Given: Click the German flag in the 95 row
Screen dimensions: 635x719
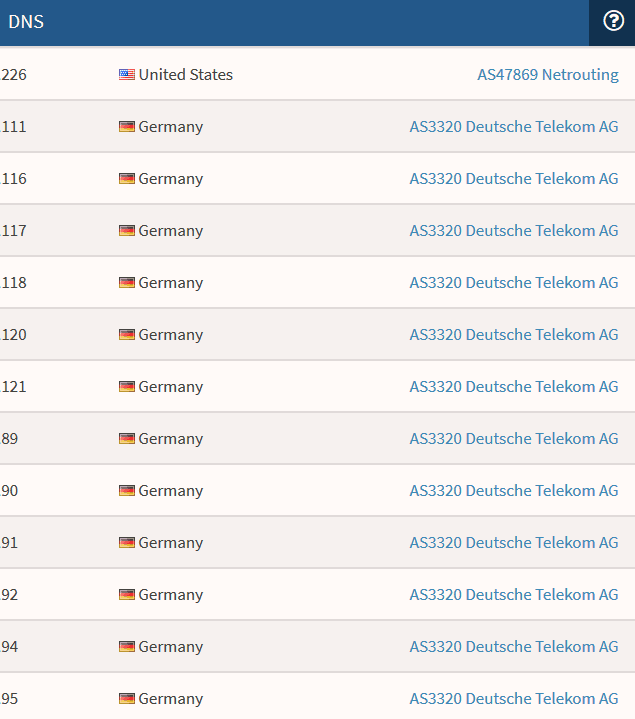Looking at the screenshot, I should pyautogui.click(x=127, y=699).
